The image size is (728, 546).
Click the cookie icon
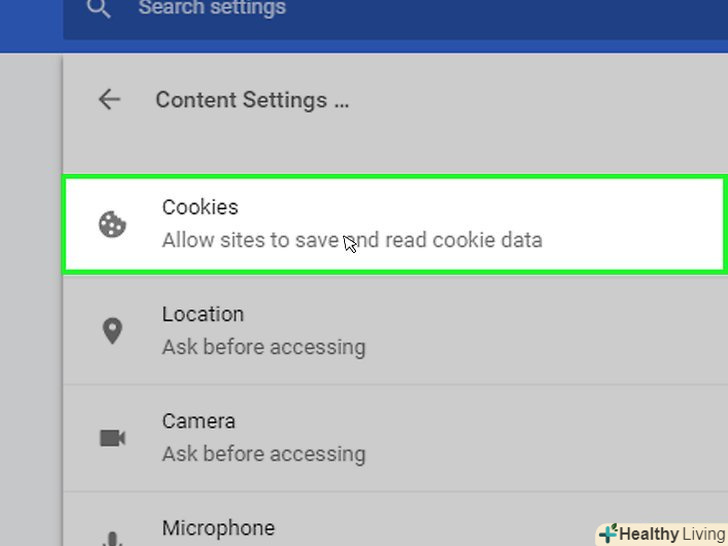click(113, 224)
